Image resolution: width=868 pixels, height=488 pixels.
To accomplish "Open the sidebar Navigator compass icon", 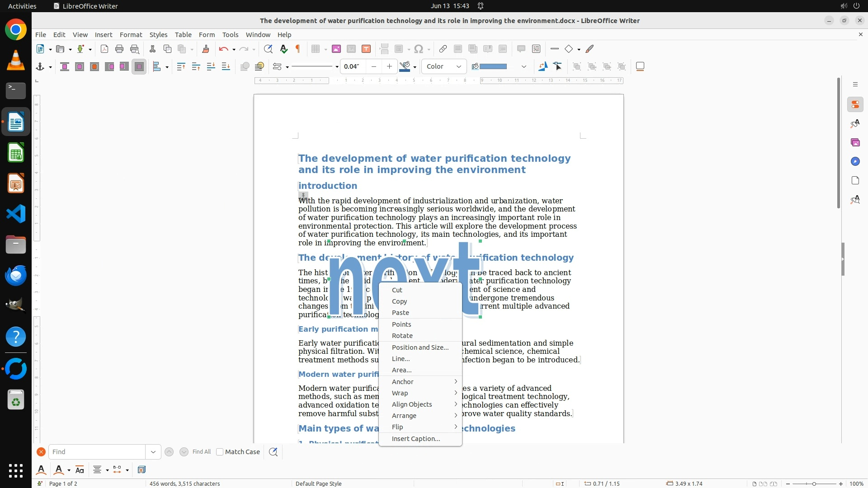I will tap(855, 161).
